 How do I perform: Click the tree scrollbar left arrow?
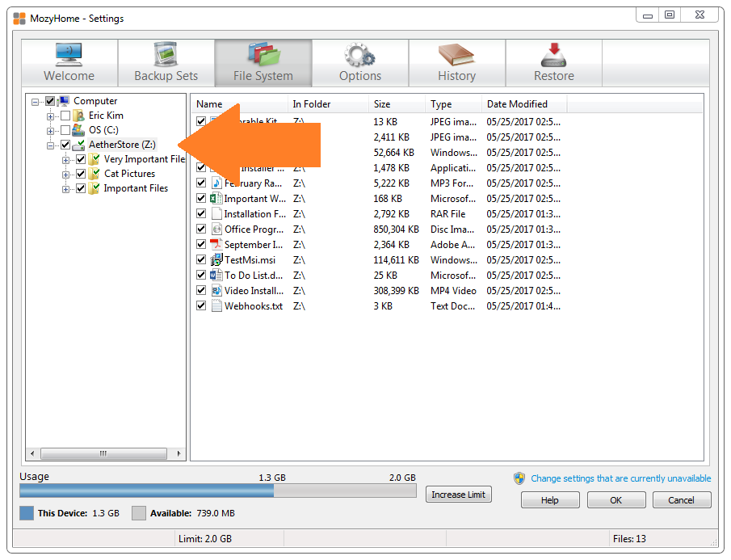pyautogui.click(x=32, y=453)
